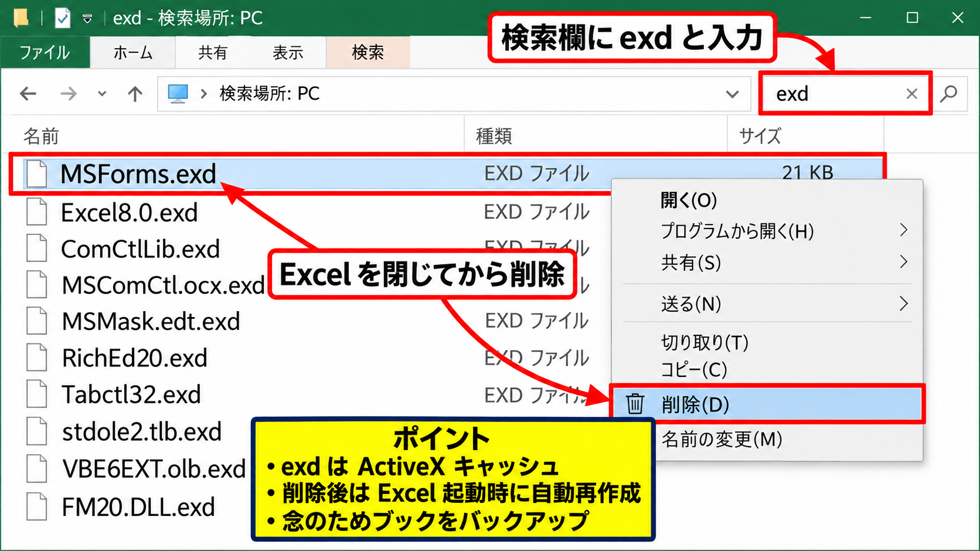Image resolution: width=980 pixels, height=551 pixels.
Task: Click the magnifier search icon
Action: click(948, 94)
